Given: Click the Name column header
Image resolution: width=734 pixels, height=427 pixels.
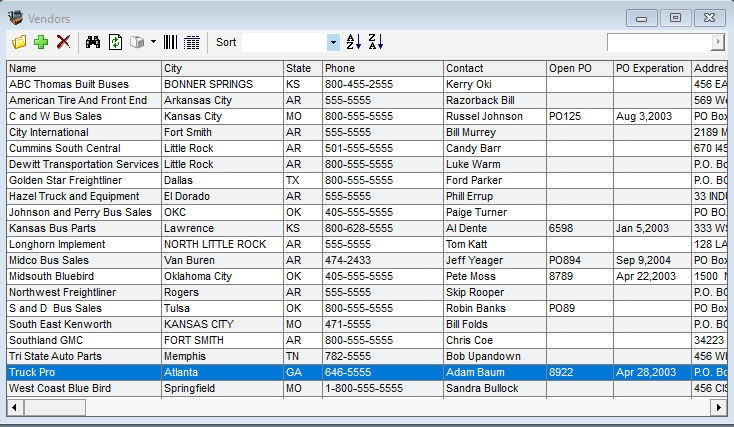Looking at the screenshot, I should (84, 68).
